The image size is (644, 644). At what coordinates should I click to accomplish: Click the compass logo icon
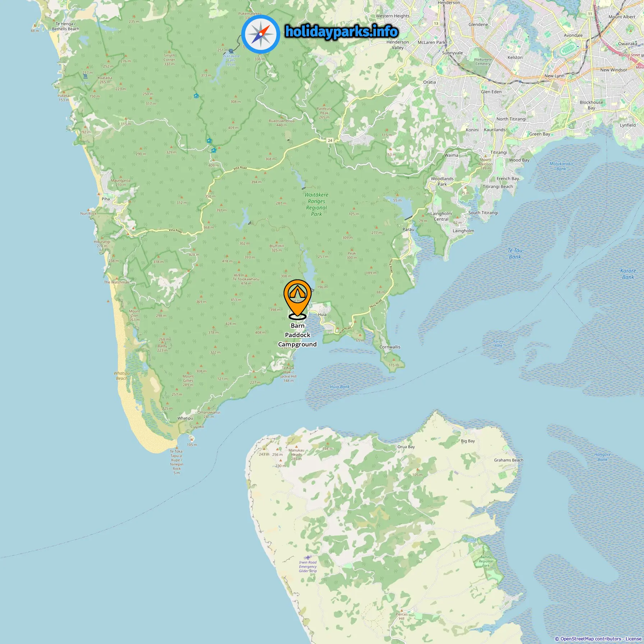click(x=261, y=34)
